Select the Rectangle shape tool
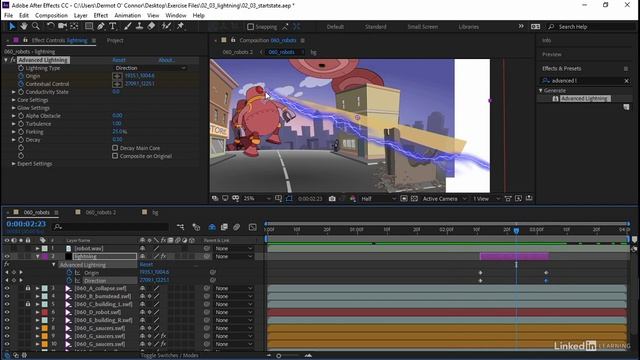This screenshot has width=640, height=360. click(x=89, y=27)
